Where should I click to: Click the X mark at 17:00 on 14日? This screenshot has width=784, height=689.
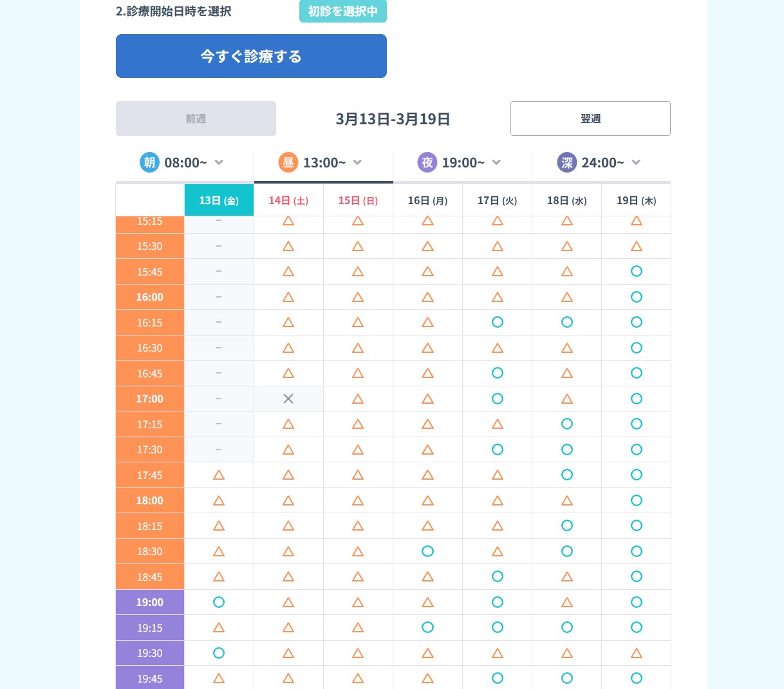(x=288, y=399)
